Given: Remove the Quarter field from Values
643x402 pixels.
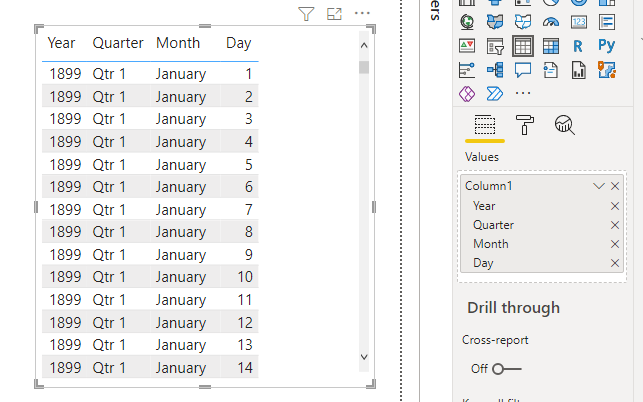Looking at the screenshot, I should coord(615,225).
